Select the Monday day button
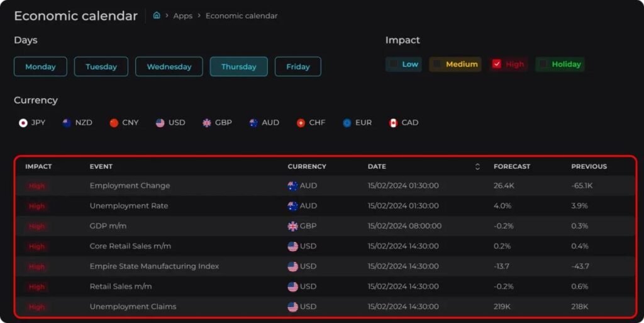The width and height of the screenshot is (644, 323). click(x=40, y=67)
